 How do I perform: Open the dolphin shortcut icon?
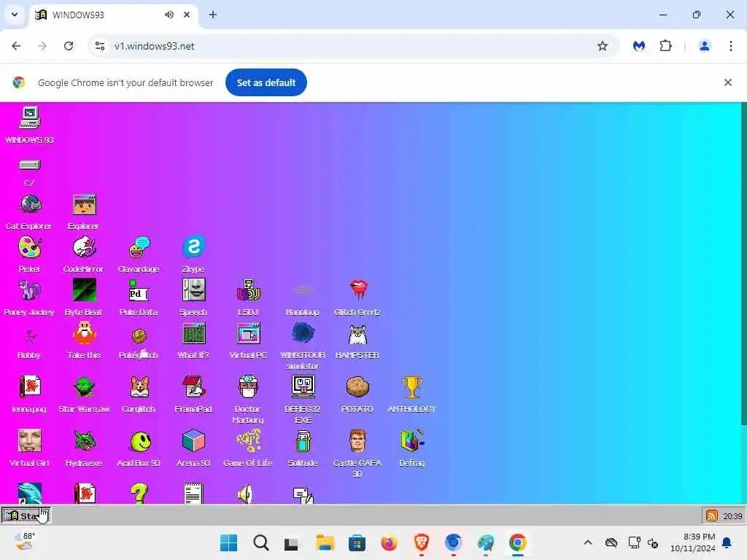point(29,494)
